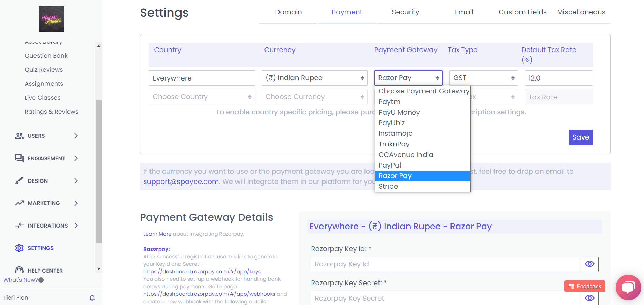Viewport: 644px width, 305px height.
Task: Open Settings via the gear icon
Action: tap(19, 248)
